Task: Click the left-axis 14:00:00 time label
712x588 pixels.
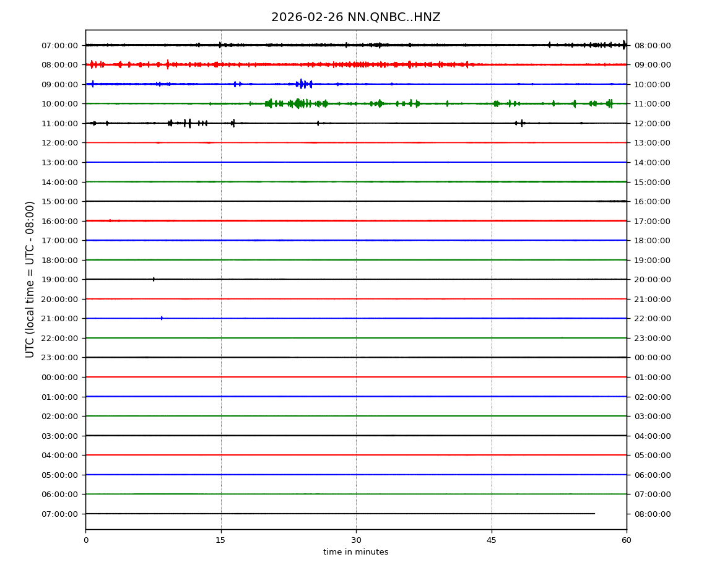Action: click(x=59, y=182)
